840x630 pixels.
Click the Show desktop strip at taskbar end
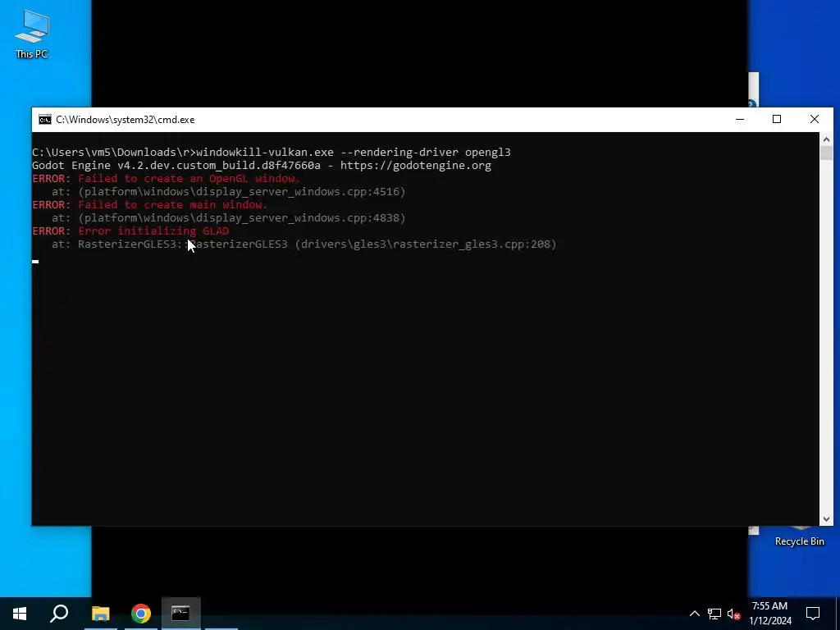[838, 614]
